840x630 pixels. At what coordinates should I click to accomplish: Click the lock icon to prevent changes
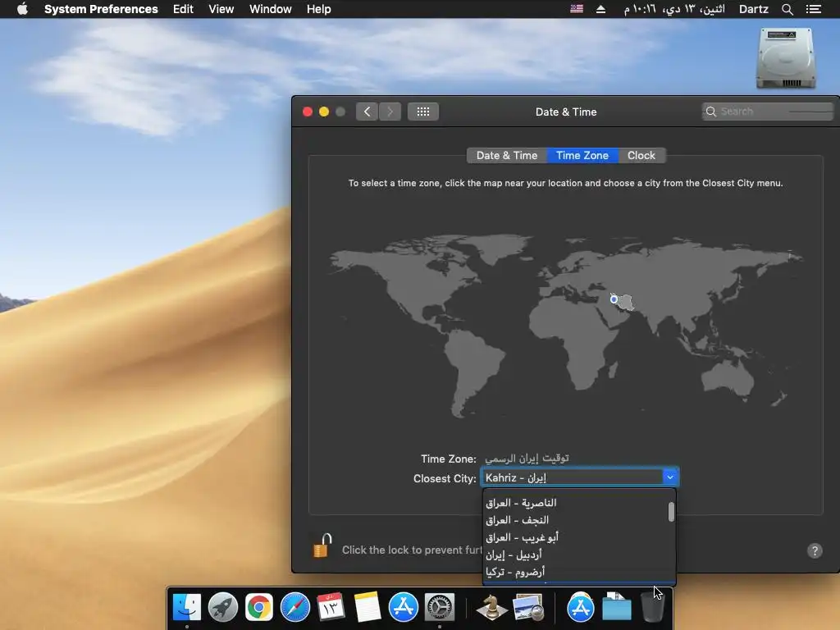tap(322, 546)
